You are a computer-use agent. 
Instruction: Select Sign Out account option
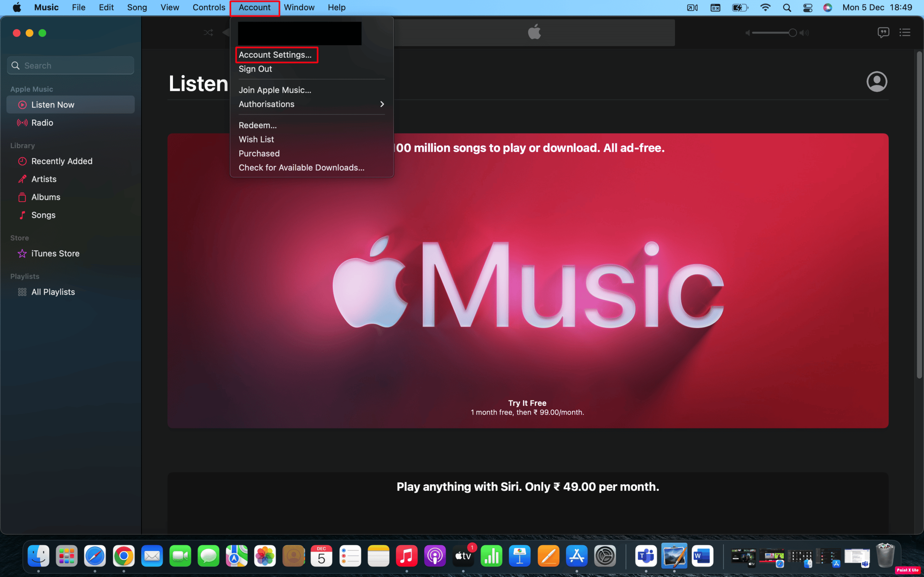[256, 69]
